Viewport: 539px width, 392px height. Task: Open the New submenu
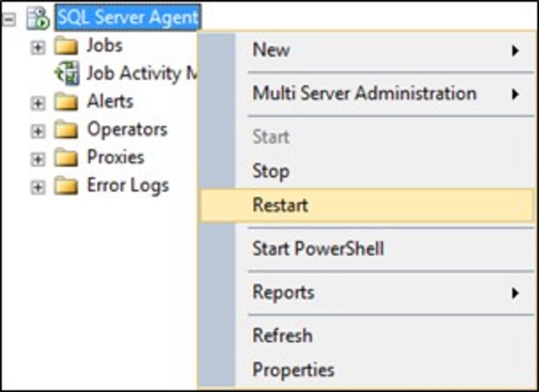(x=272, y=50)
